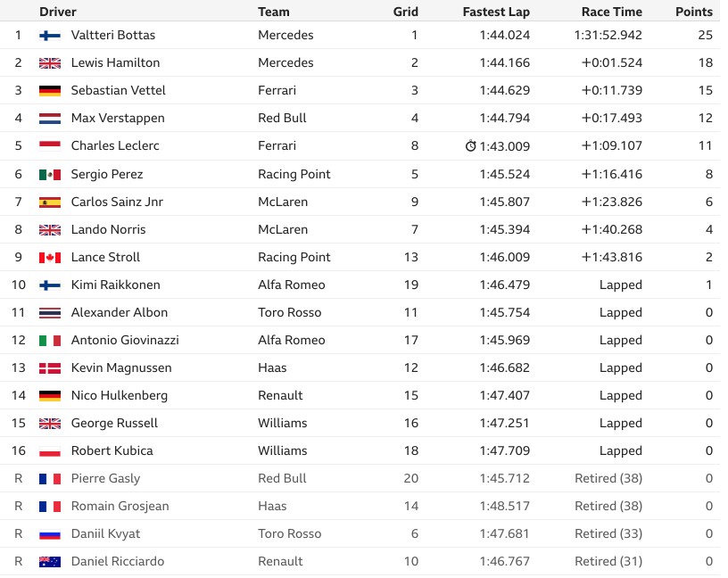Viewport: 728px width, 578px height.
Task: Click the Spain flag beside Carlos Sainz Jnr
Action: point(50,202)
